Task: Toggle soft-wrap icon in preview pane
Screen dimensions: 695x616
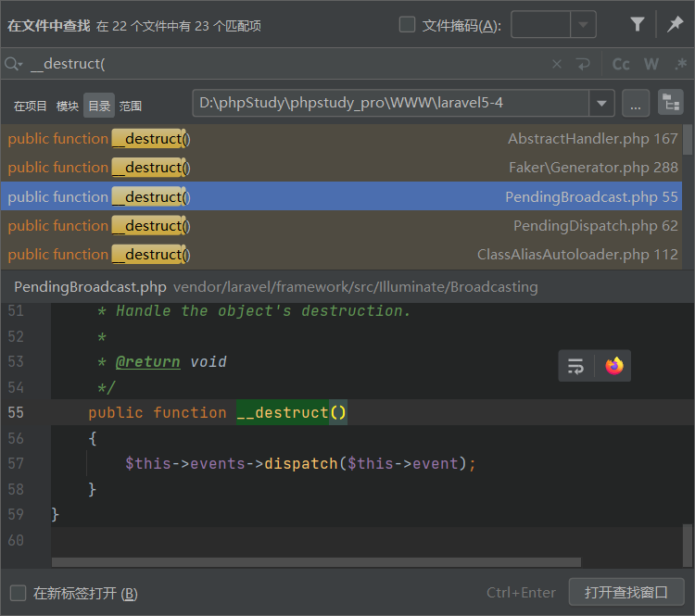Action: click(575, 366)
